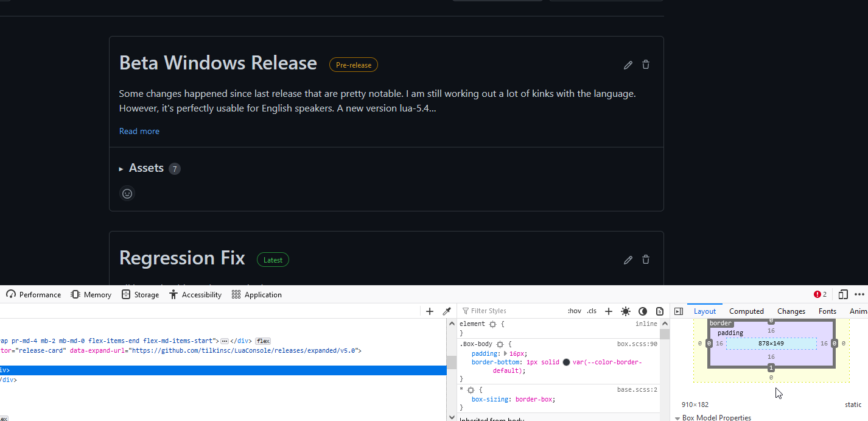Screen dimensions: 868x421
Task: Click the border-bottom color swatch circle
Action: (566, 363)
